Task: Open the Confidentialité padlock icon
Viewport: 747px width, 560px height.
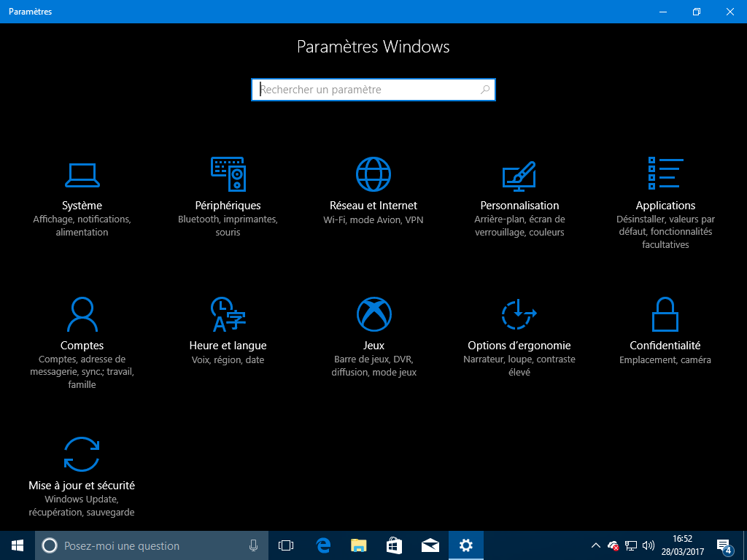Action: (665, 314)
